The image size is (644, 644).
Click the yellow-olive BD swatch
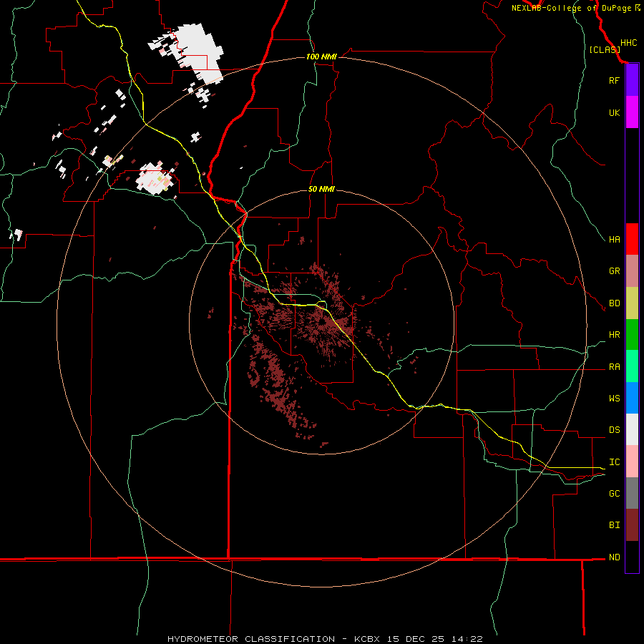pyautogui.click(x=632, y=303)
